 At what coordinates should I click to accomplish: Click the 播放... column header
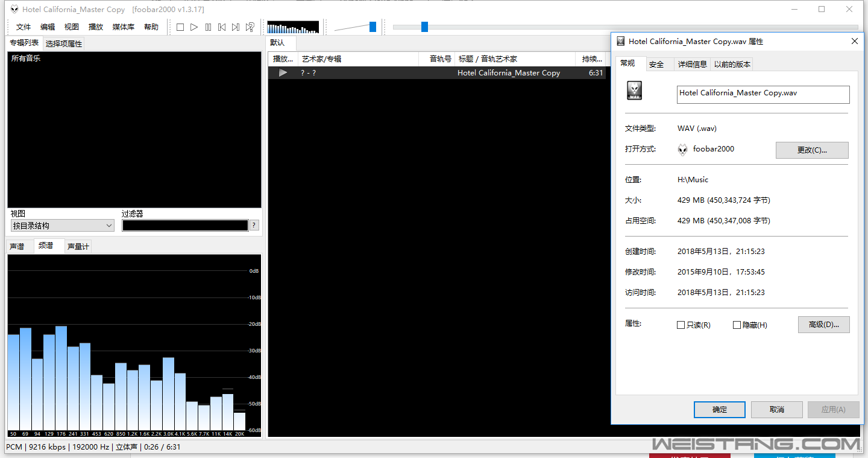[283, 59]
